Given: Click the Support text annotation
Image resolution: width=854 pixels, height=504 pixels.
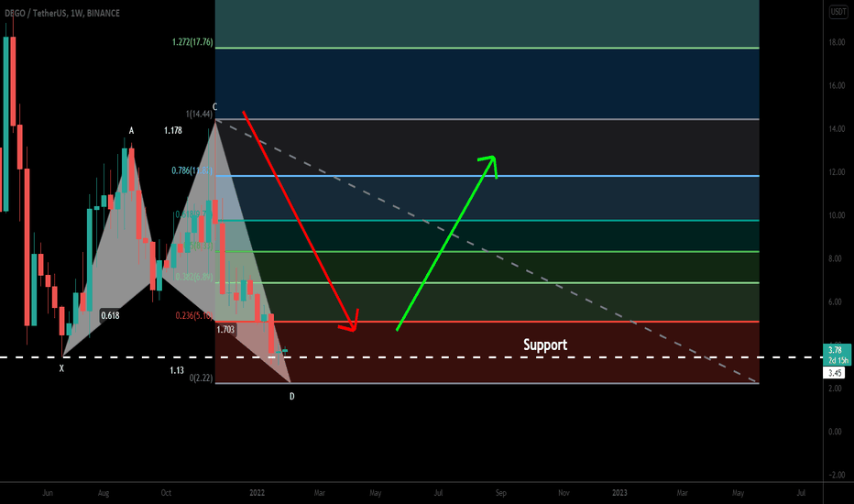Looking at the screenshot, I should [545, 345].
